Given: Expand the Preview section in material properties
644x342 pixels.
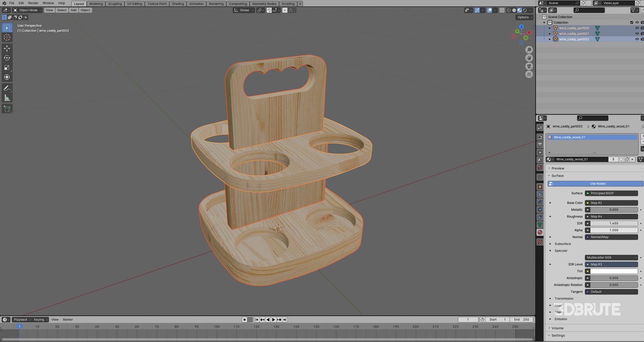Looking at the screenshot, I should (560, 168).
